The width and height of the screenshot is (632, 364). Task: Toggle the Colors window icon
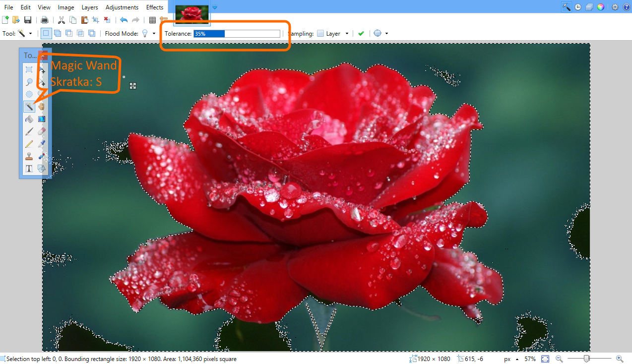pos(601,7)
